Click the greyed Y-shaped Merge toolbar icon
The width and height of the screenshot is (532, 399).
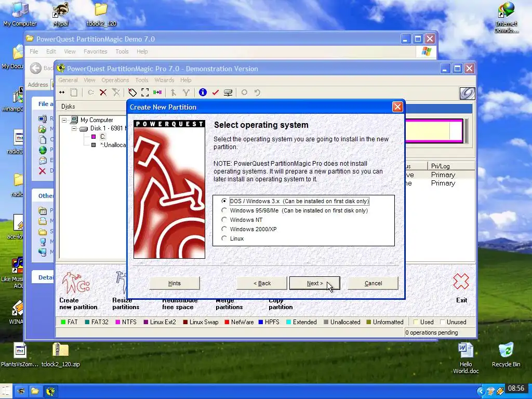186,92
